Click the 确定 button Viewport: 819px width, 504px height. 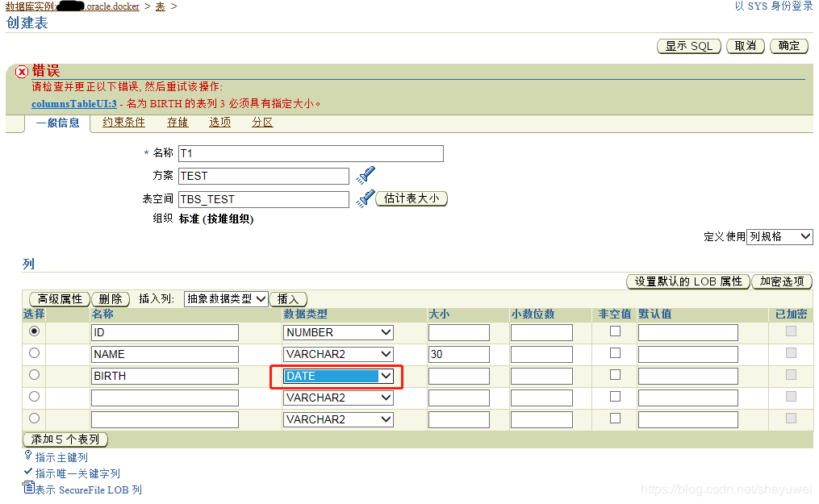click(x=789, y=46)
